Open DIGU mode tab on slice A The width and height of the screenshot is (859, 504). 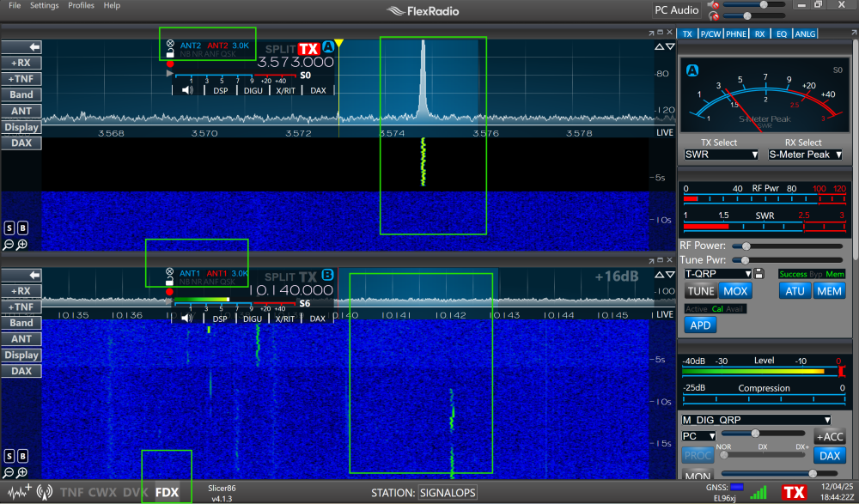[253, 90]
